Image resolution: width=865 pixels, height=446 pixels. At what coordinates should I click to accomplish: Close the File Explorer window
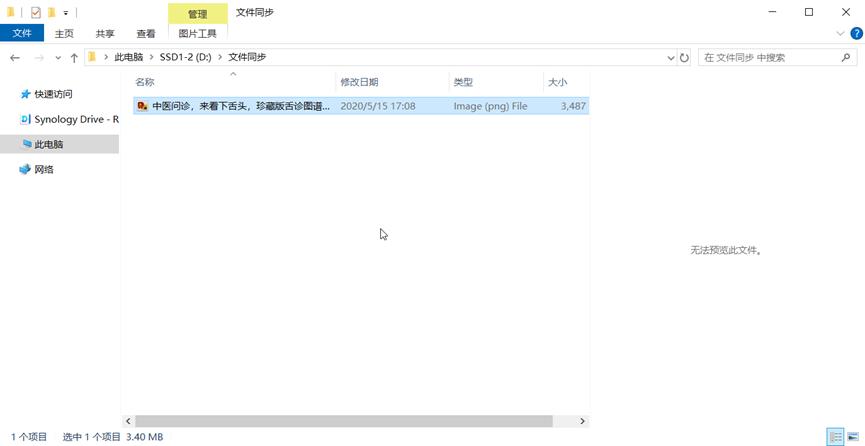pyautogui.click(x=846, y=12)
